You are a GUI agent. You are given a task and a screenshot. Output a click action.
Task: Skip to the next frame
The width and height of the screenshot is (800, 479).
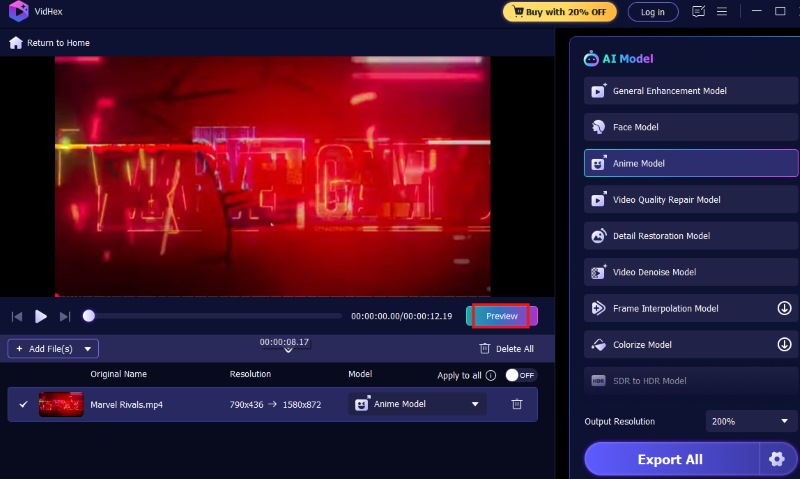tap(65, 316)
